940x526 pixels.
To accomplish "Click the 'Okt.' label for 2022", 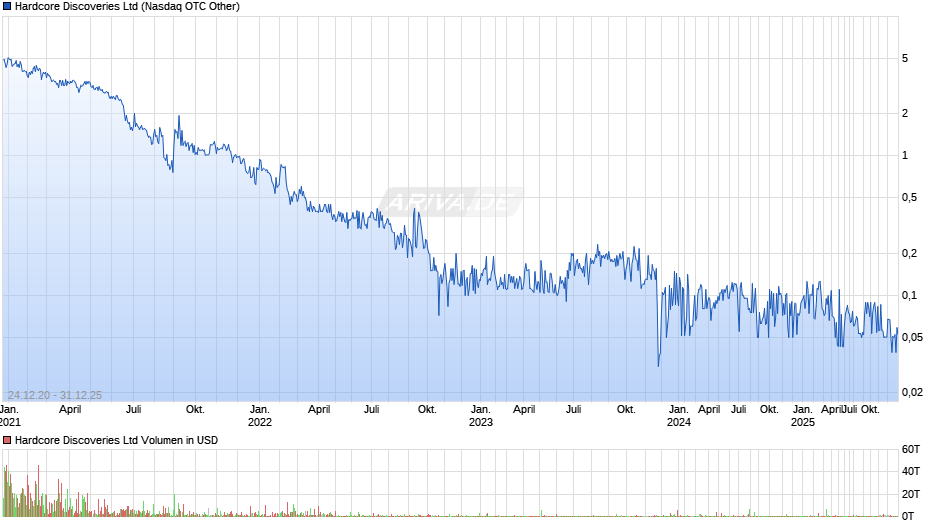I will tap(427, 410).
